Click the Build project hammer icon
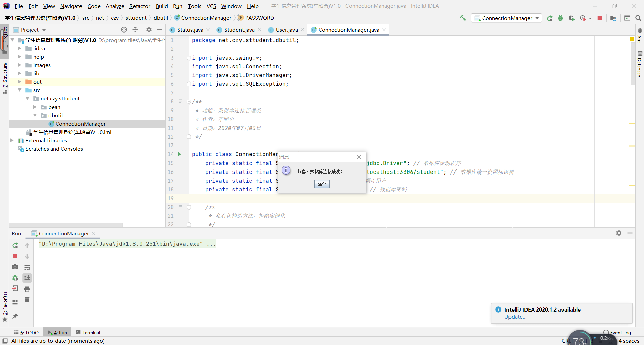This screenshot has height=345, width=644. [463, 18]
